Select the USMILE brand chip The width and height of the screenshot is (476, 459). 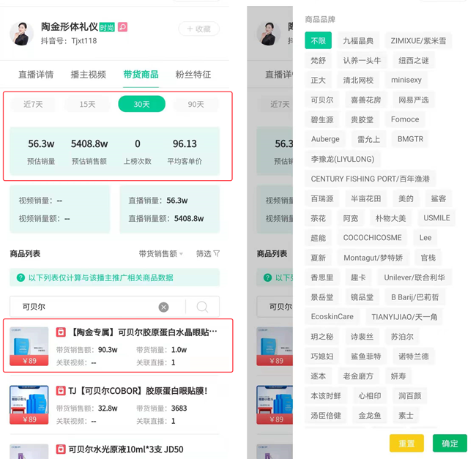pos(436,218)
